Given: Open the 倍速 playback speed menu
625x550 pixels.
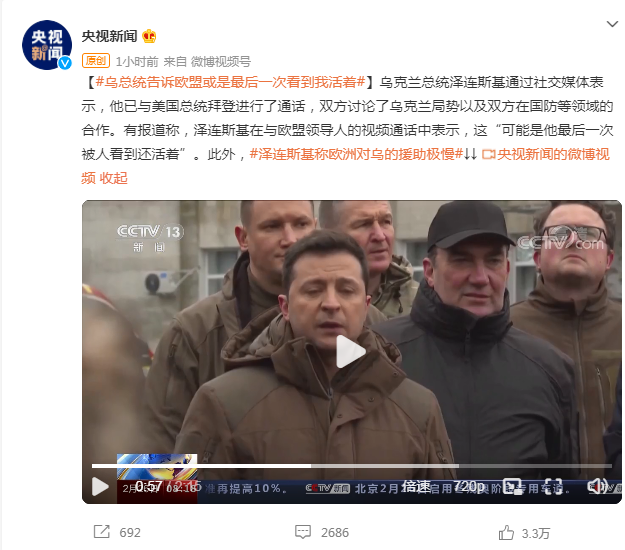Looking at the screenshot, I should tap(416, 487).
